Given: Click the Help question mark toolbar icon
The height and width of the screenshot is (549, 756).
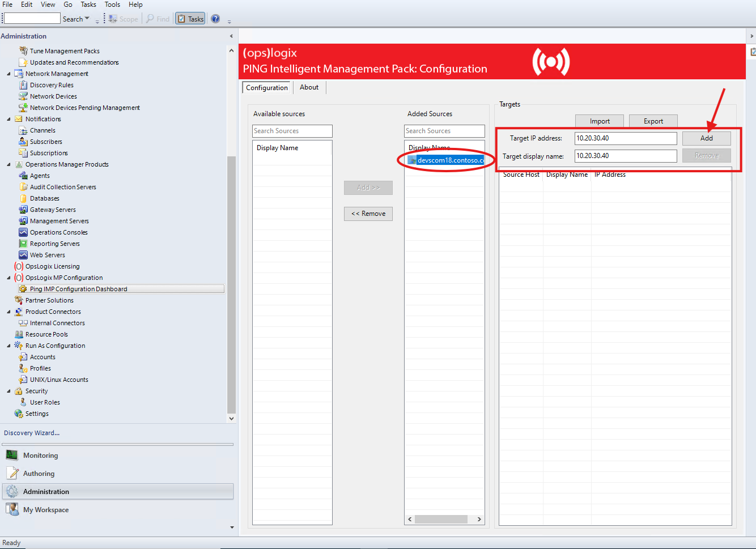Looking at the screenshot, I should [215, 19].
